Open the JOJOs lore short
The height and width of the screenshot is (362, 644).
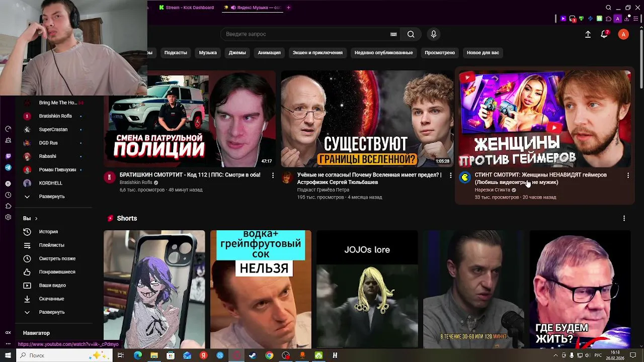point(367,289)
